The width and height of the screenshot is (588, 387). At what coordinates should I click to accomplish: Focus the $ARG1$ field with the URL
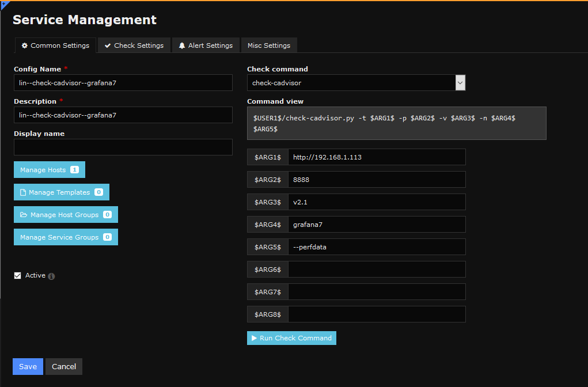(x=376, y=157)
